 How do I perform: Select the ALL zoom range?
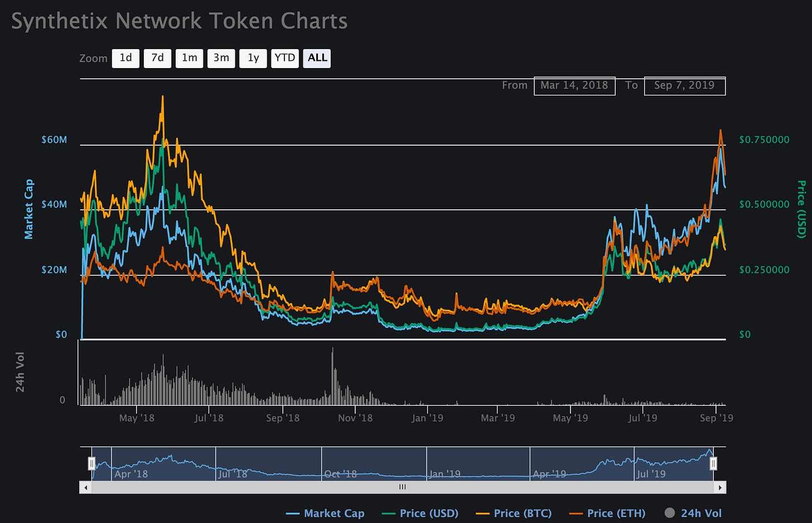pyautogui.click(x=317, y=58)
